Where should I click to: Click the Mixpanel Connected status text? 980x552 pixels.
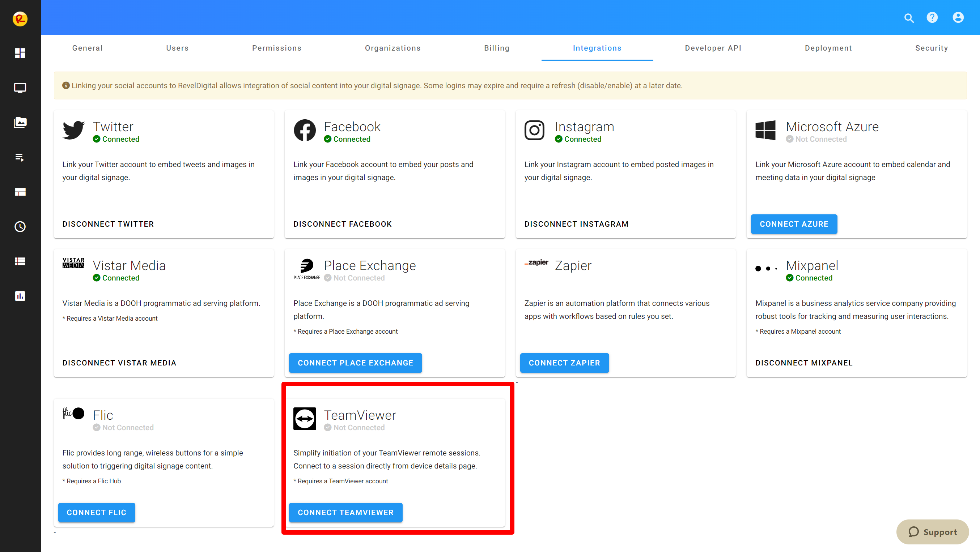[x=813, y=278]
